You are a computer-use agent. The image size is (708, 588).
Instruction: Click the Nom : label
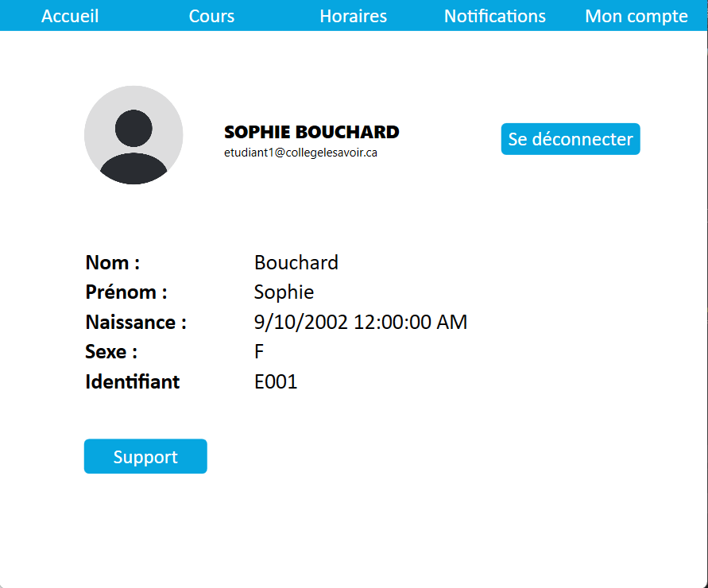(112, 262)
